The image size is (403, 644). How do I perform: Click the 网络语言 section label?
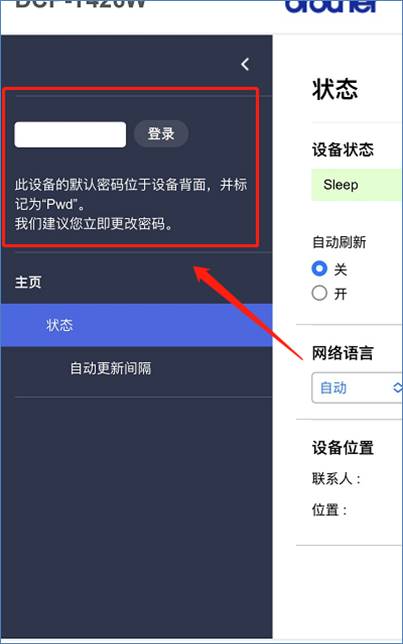click(x=343, y=353)
